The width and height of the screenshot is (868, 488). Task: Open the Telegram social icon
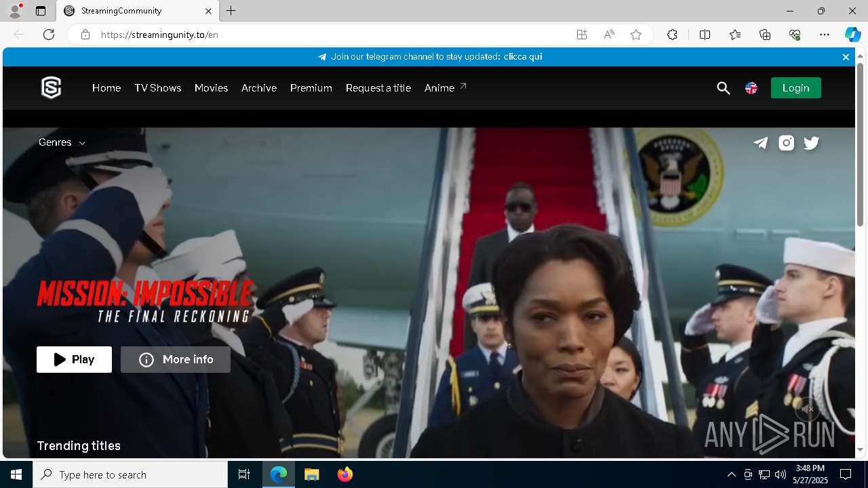[761, 142]
